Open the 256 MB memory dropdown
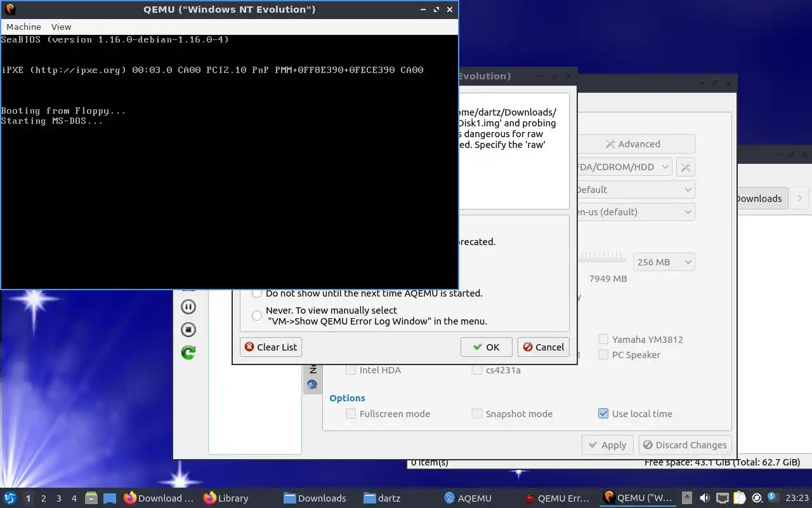 664,262
